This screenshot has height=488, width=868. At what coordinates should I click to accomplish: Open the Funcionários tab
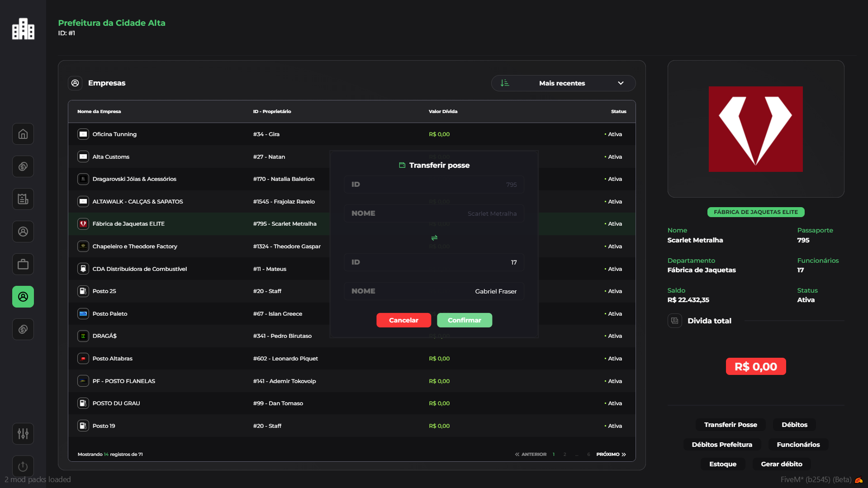tap(798, 445)
